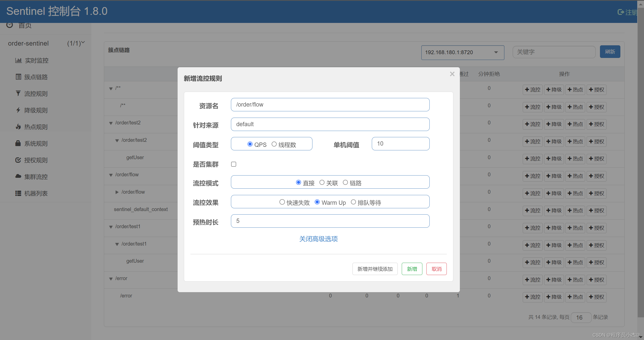Select Warm Up flow control effect
Viewport: 644px width, 340px height.
click(x=317, y=202)
